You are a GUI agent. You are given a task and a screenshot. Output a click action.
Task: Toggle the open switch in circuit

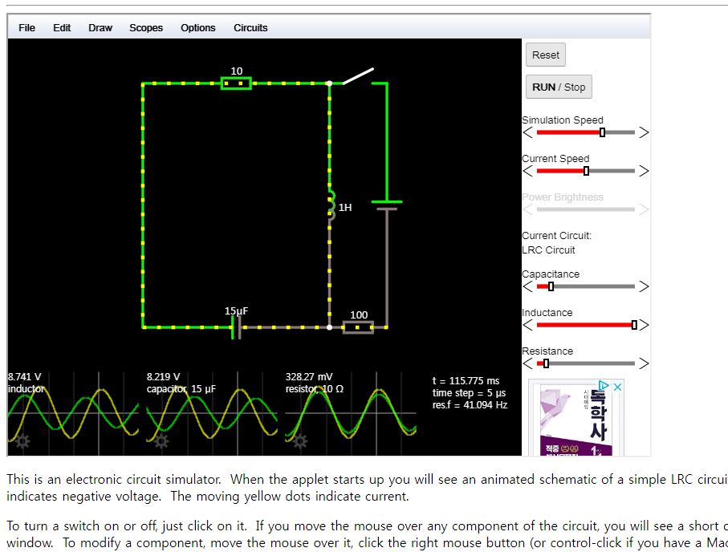[x=358, y=76]
